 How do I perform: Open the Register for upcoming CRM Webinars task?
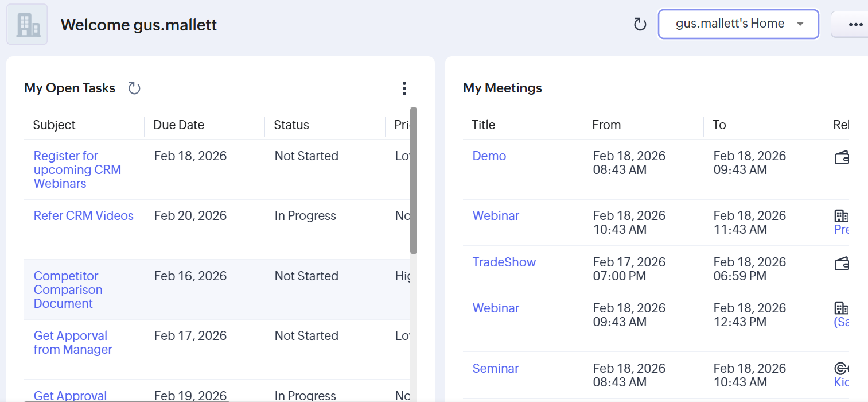77,169
